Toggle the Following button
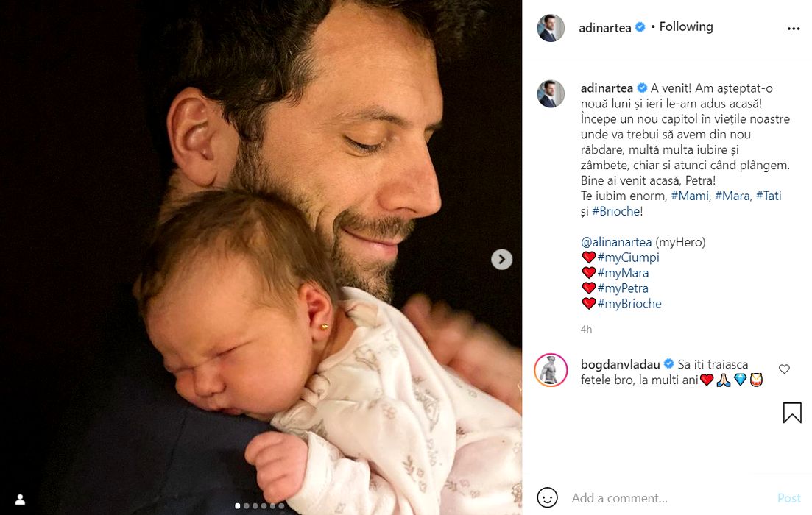The image size is (812, 515). (x=686, y=27)
